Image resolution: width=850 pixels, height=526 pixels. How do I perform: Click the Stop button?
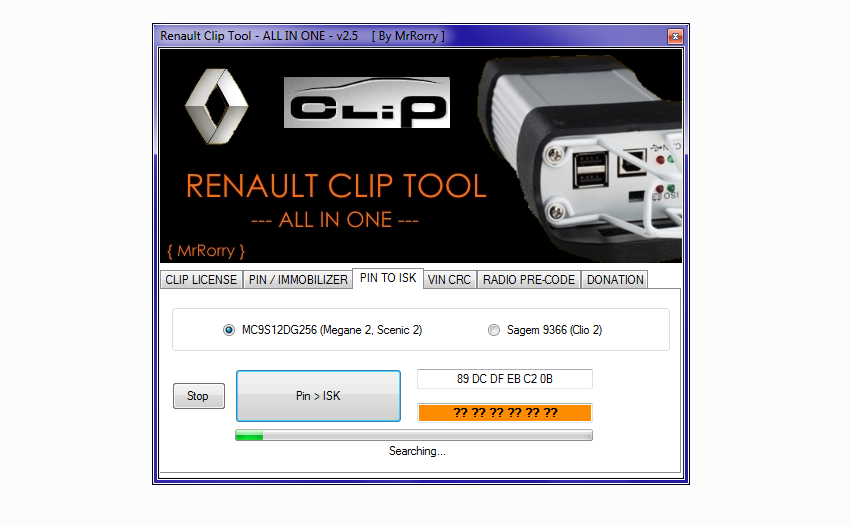[198, 396]
